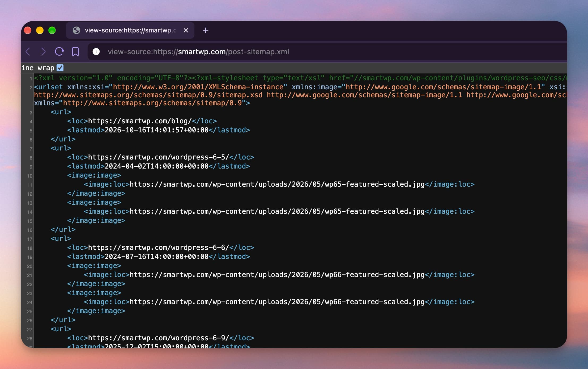588x369 pixels.
Task: Click the wordpress-6-6 loc URL text
Action: 159,248
